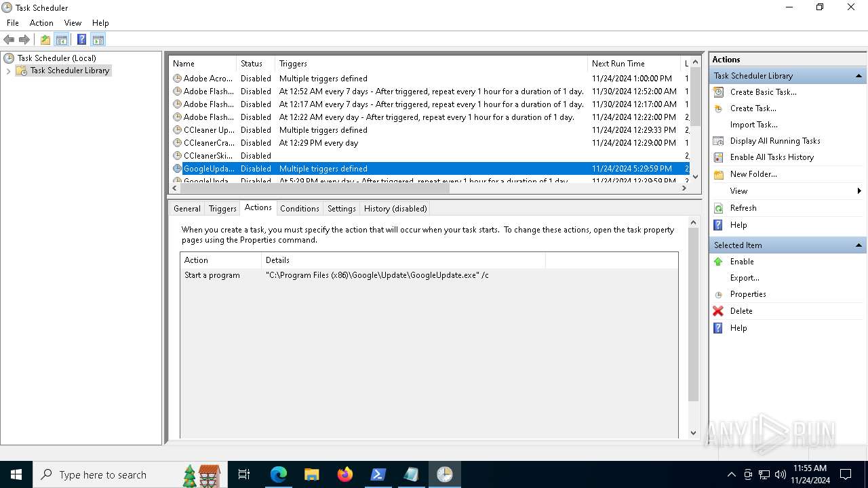Switch to the Settings tab

click(341, 209)
